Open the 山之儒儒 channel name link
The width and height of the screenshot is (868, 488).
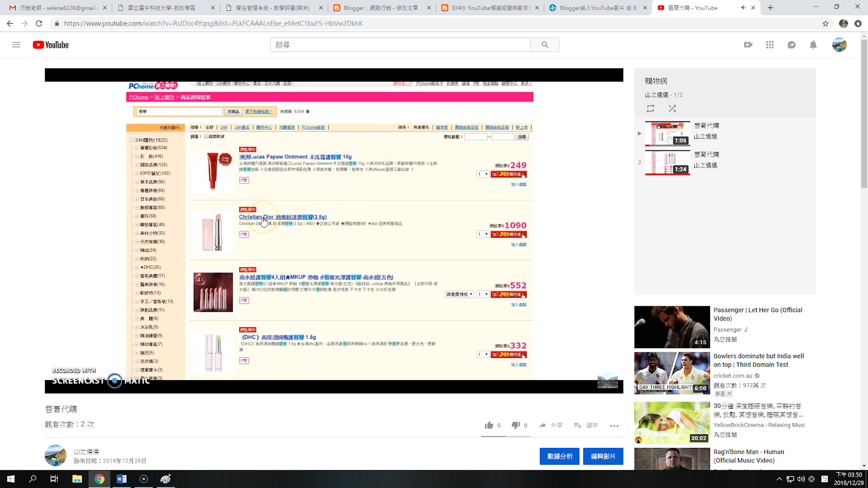86,451
